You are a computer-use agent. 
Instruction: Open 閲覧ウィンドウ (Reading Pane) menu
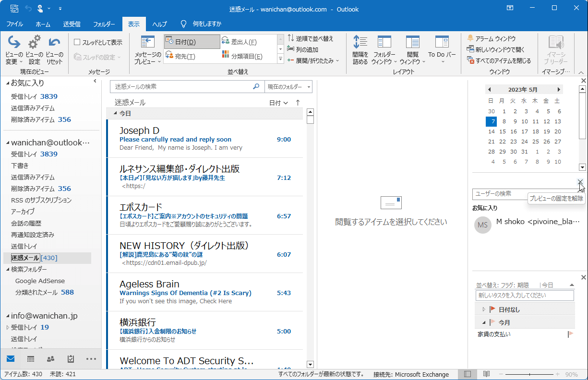[x=412, y=50]
